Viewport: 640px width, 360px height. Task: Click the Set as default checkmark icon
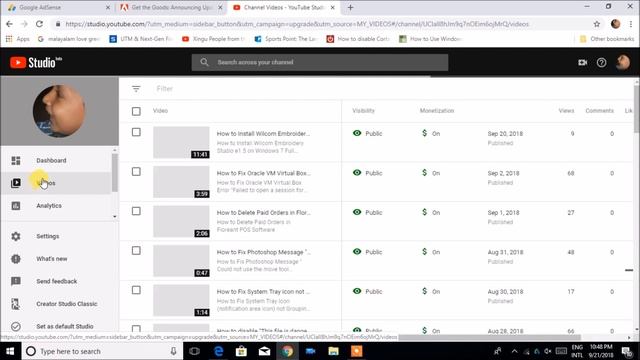point(16,327)
